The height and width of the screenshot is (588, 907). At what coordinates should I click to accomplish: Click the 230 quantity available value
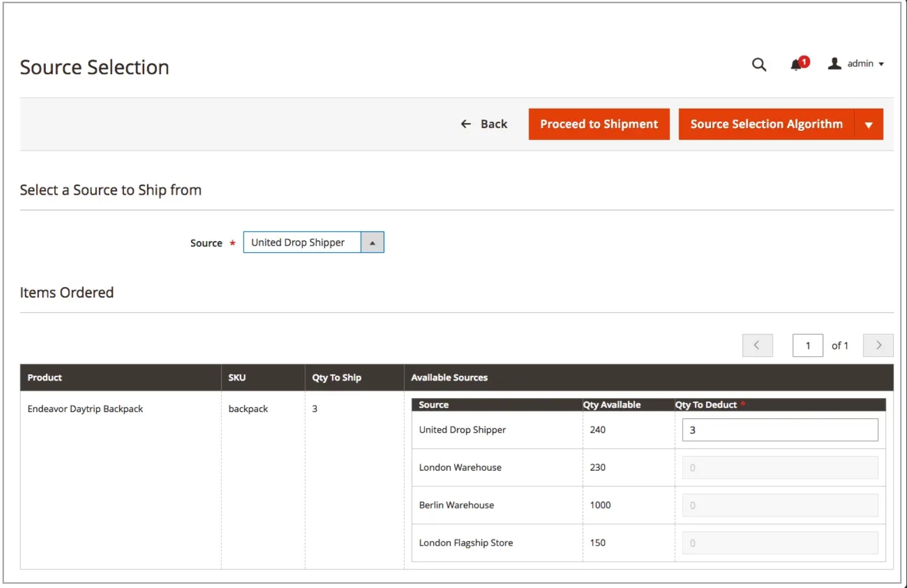click(x=598, y=467)
